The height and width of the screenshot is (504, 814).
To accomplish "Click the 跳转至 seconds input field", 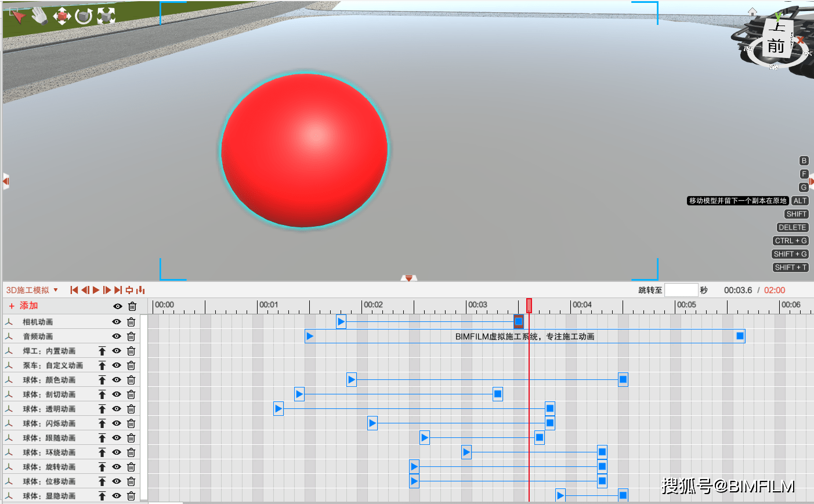I will (x=681, y=290).
